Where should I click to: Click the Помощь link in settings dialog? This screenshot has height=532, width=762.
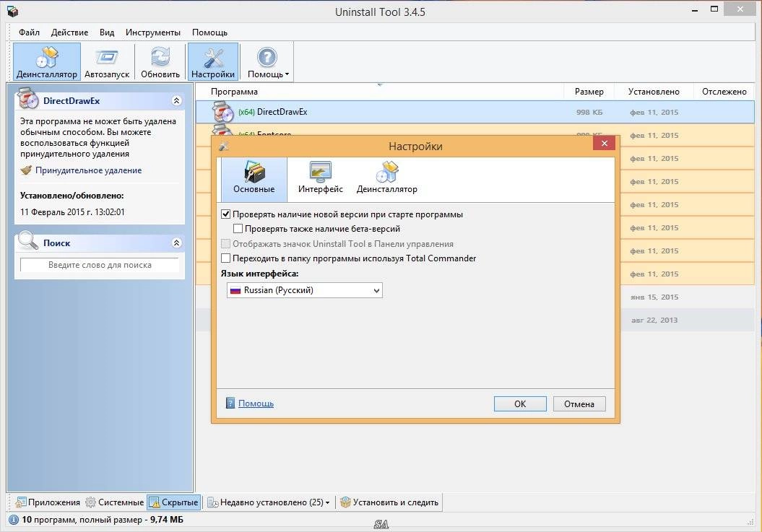[256, 404]
